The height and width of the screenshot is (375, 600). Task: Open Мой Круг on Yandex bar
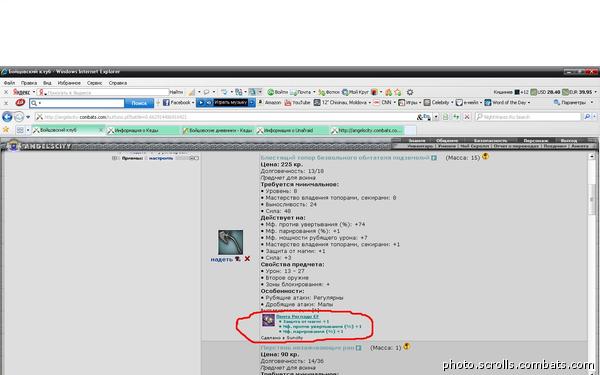click(x=356, y=92)
